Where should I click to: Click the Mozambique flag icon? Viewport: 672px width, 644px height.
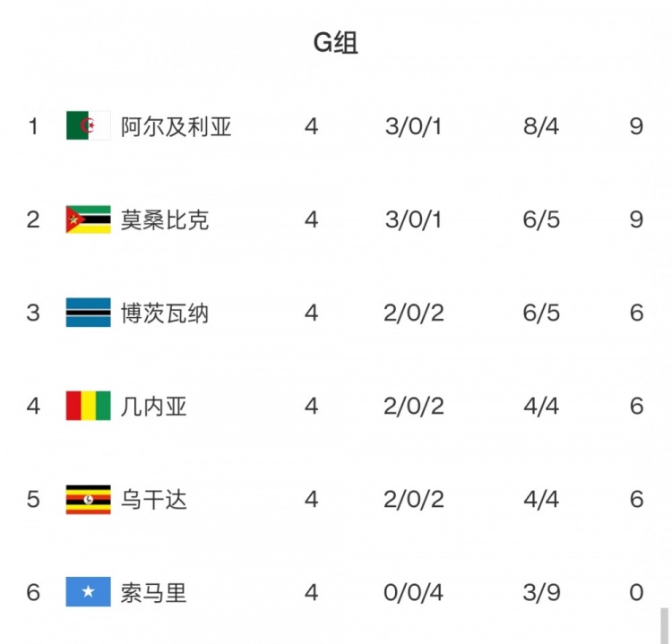[88, 219]
